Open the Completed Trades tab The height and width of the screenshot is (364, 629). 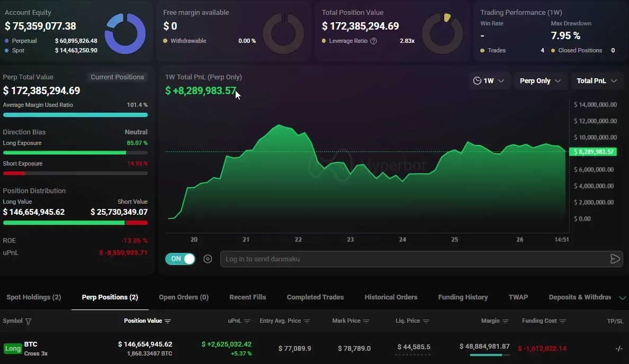316,297
